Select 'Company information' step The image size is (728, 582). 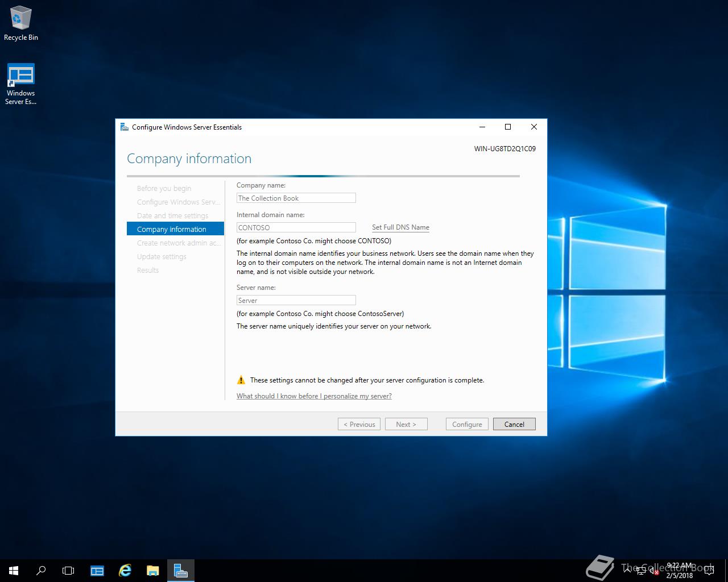point(175,229)
